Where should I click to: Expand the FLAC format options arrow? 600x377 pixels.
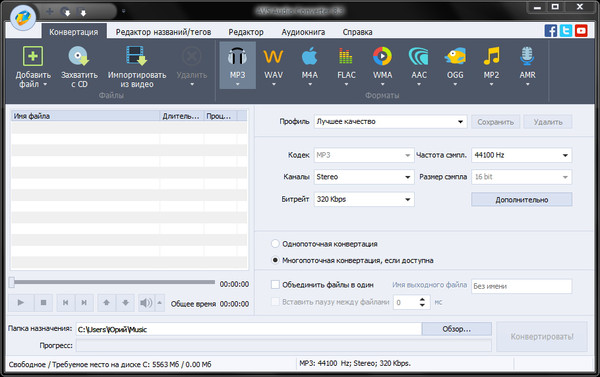click(346, 84)
